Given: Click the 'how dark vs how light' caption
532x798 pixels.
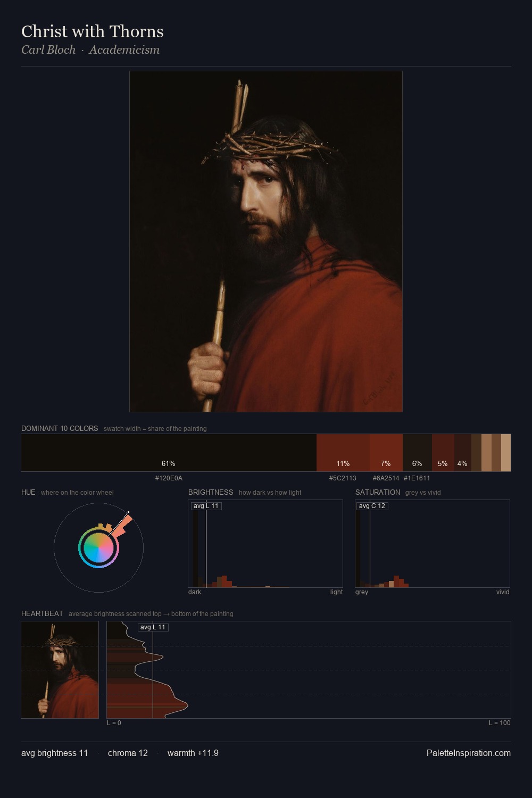Looking at the screenshot, I should [270, 493].
